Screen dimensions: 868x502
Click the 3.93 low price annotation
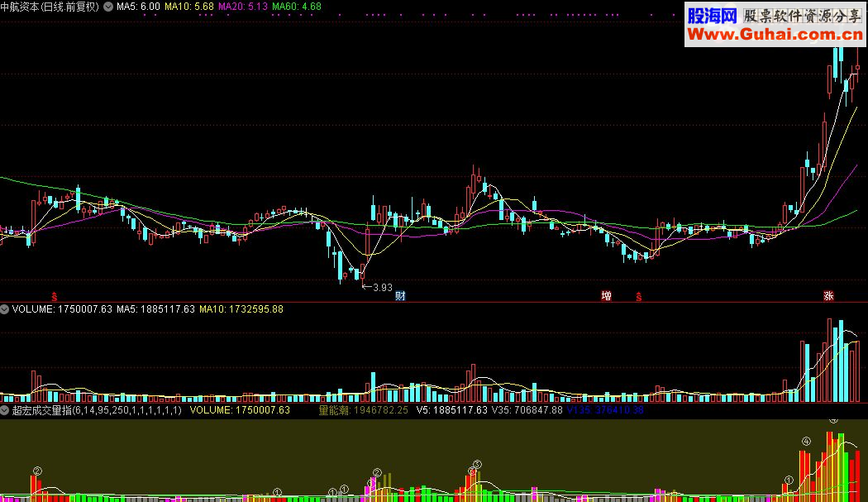(383, 288)
